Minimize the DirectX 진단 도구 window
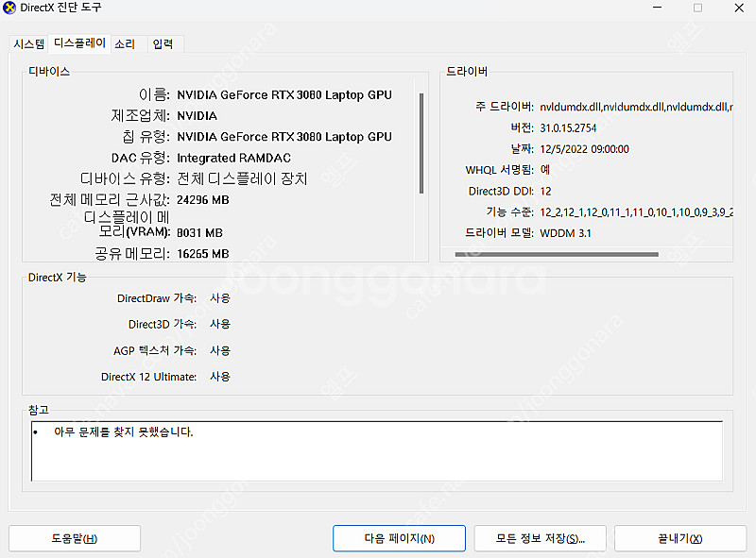This screenshot has height=558, width=756. click(x=657, y=8)
